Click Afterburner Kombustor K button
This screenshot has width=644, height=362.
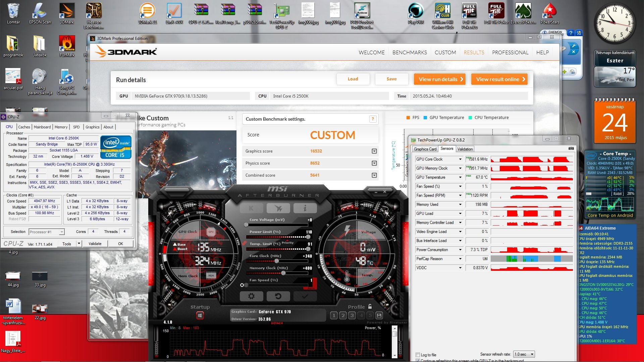click(251, 208)
